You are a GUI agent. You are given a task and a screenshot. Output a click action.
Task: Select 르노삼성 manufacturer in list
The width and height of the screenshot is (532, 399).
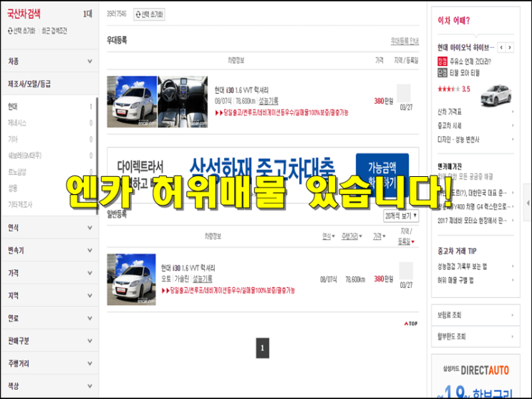coord(17,172)
